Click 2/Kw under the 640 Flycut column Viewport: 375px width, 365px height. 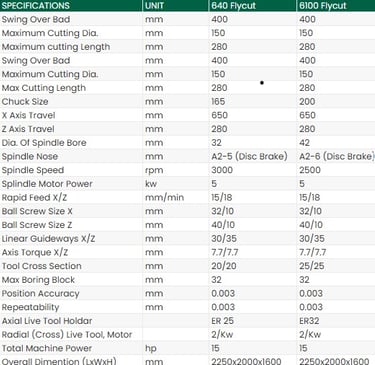222,335
